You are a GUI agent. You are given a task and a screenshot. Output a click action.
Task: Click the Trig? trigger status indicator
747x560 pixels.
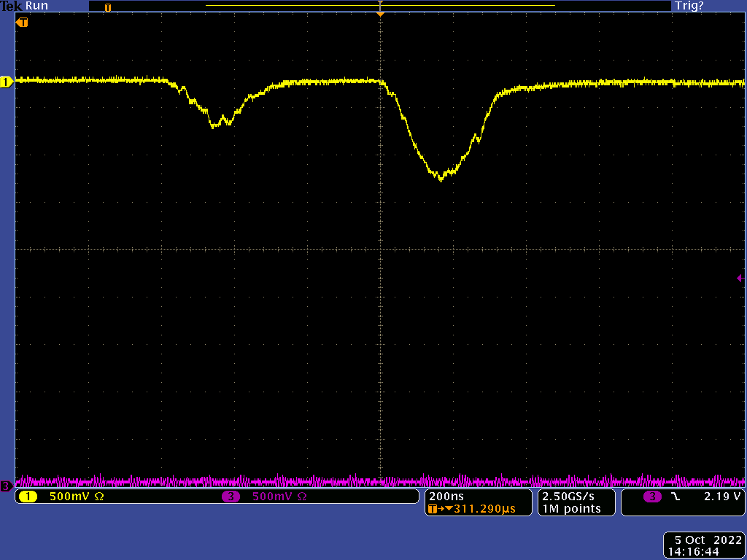click(689, 6)
